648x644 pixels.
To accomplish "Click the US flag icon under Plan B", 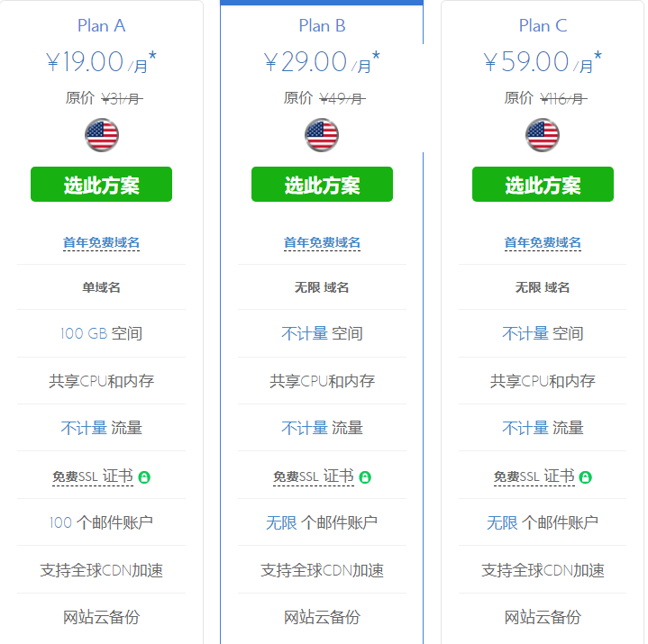I will (x=322, y=135).
